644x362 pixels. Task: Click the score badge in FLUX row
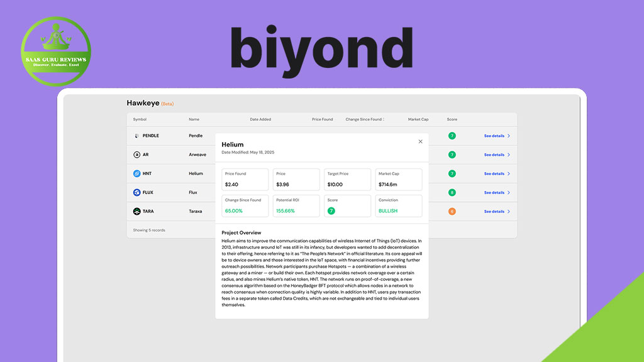[452, 192]
